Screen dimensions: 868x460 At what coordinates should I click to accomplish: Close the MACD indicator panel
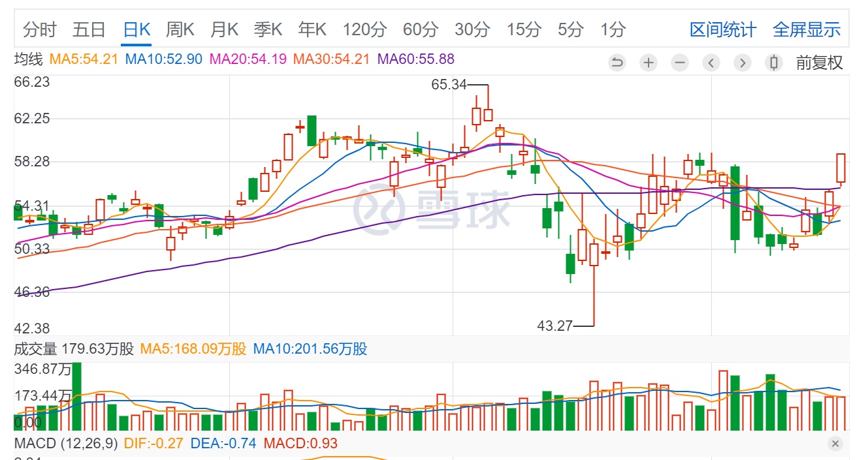(835, 444)
